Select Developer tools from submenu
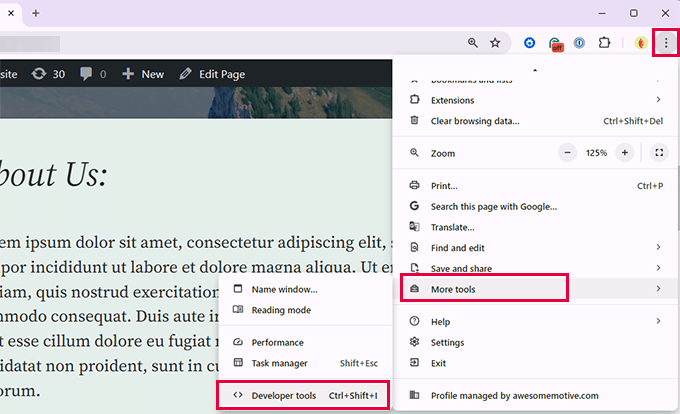 click(283, 396)
